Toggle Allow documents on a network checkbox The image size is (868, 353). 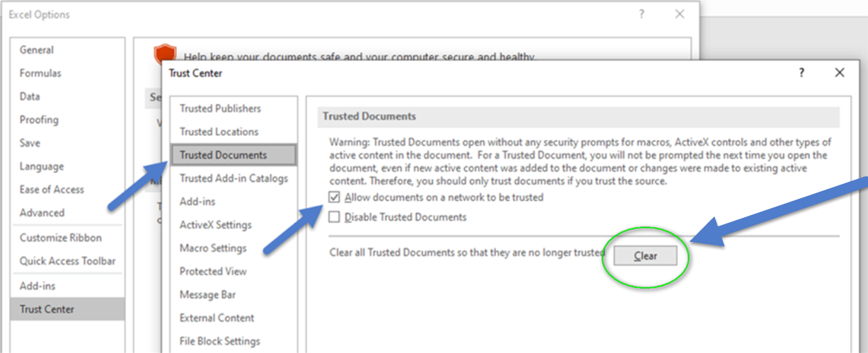tap(335, 198)
